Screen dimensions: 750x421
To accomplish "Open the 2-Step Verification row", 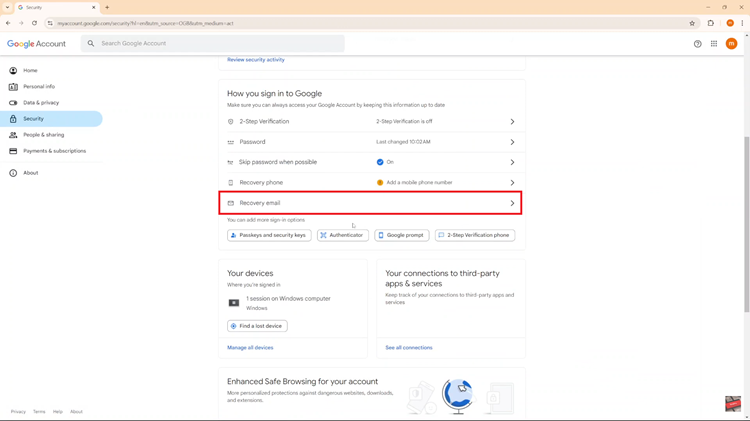I will click(372, 122).
